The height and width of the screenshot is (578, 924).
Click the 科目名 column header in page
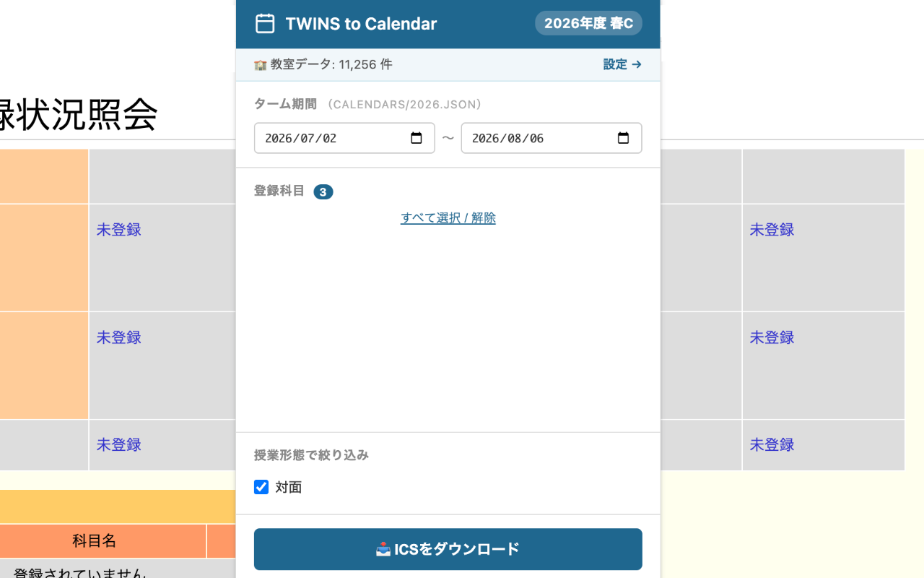[95, 540]
